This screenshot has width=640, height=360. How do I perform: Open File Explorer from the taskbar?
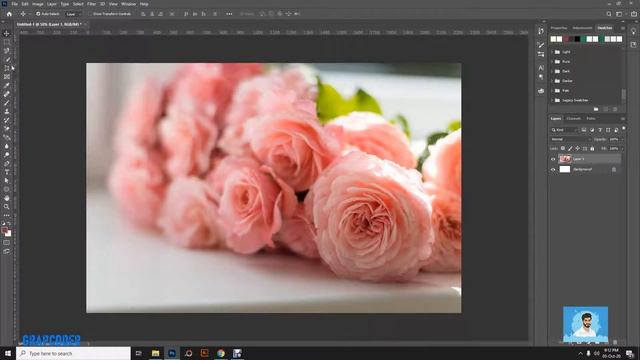156,353
